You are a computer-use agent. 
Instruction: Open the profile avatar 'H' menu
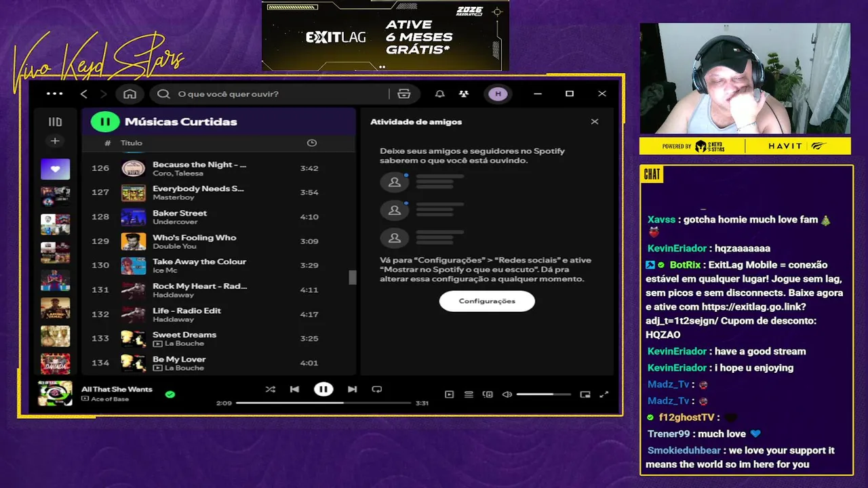tap(498, 94)
